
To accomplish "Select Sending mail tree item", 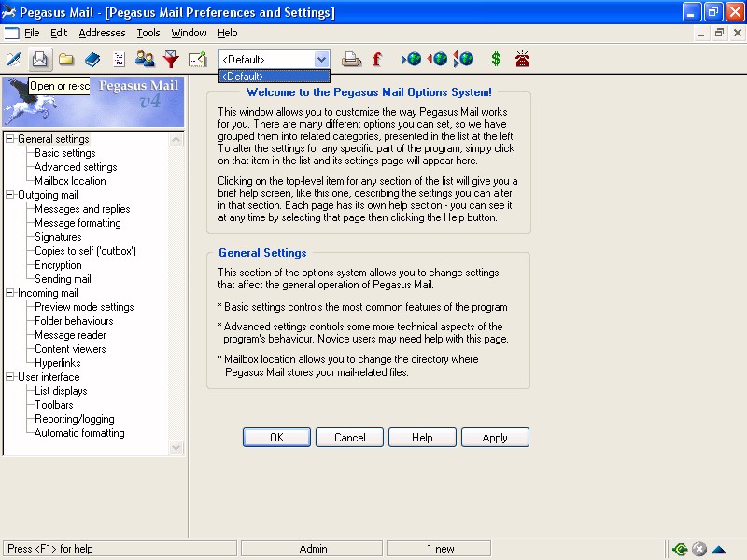I will 63,279.
